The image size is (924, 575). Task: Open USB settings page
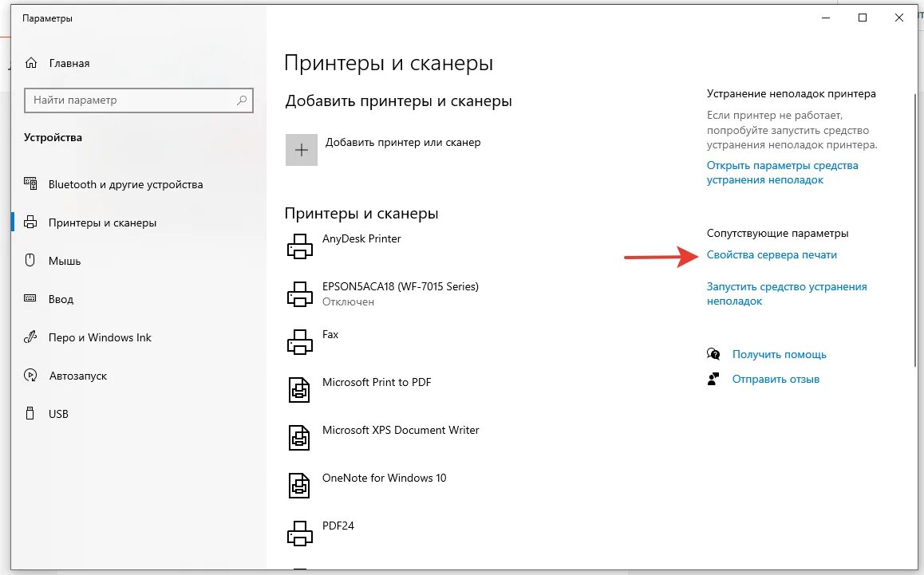click(x=58, y=414)
